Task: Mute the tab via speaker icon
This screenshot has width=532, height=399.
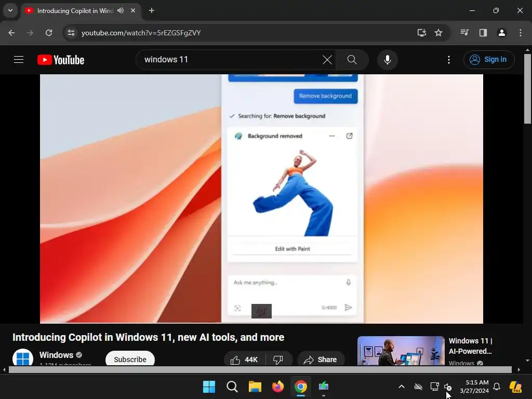Action: [x=121, y=10]
